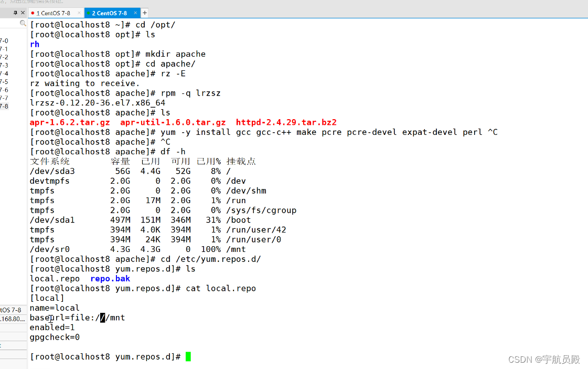Select highlighted session 7-8 in the list
This screenshot has width=588, height=369.
tap(4, 107)
